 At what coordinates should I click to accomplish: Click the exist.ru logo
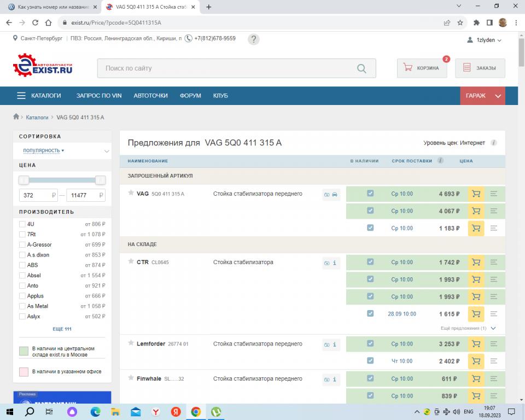(x=43, y=65)
